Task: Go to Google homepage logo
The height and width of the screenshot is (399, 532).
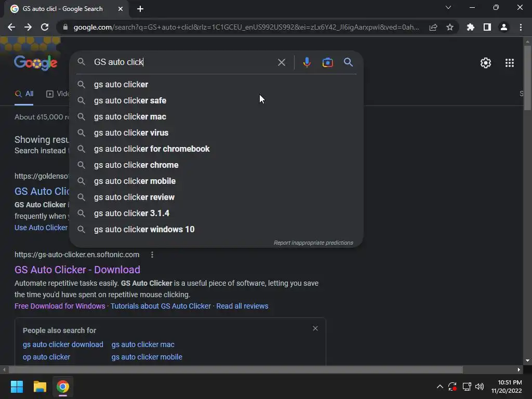Action: click(x=36, y=63)
